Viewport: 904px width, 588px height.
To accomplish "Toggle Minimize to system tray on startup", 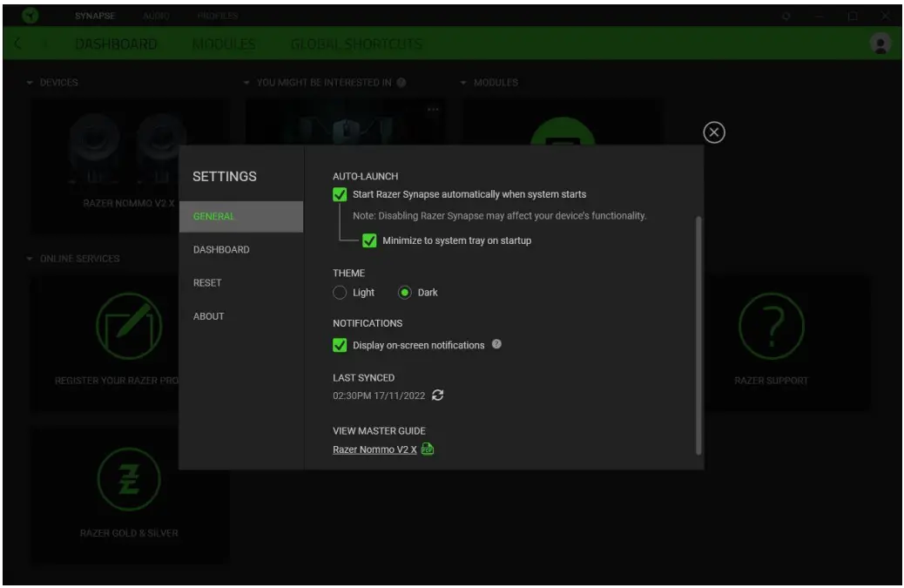I will (x=369, y=240).
